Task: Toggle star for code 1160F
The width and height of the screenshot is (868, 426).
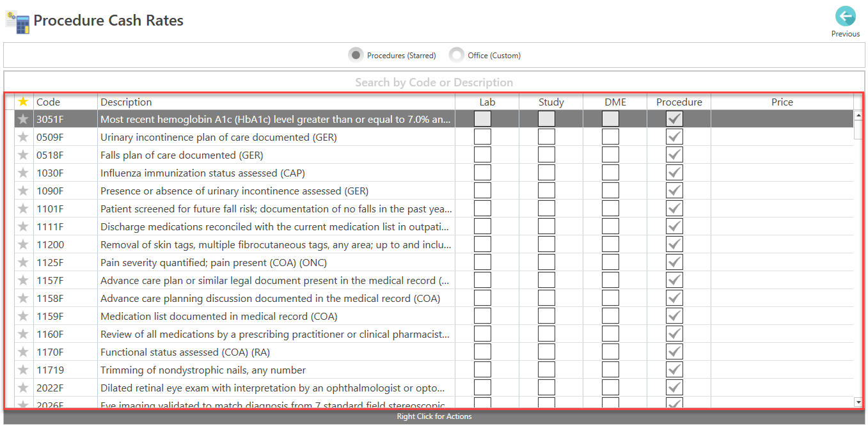Action: (x=24, y=334)
